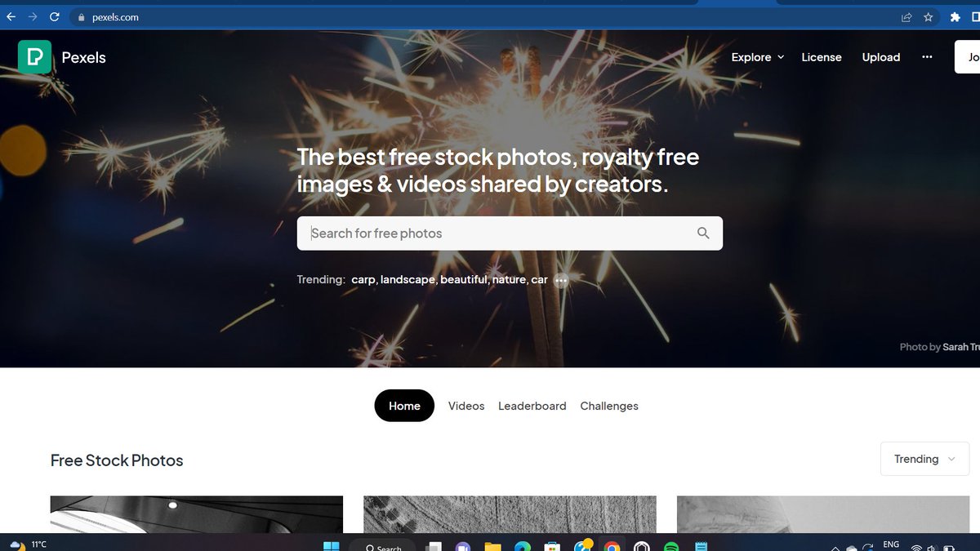This screenshot has height=551, width=980.
Task: Open the middle grayscale photo thumbnail
Action: [510, 514]
